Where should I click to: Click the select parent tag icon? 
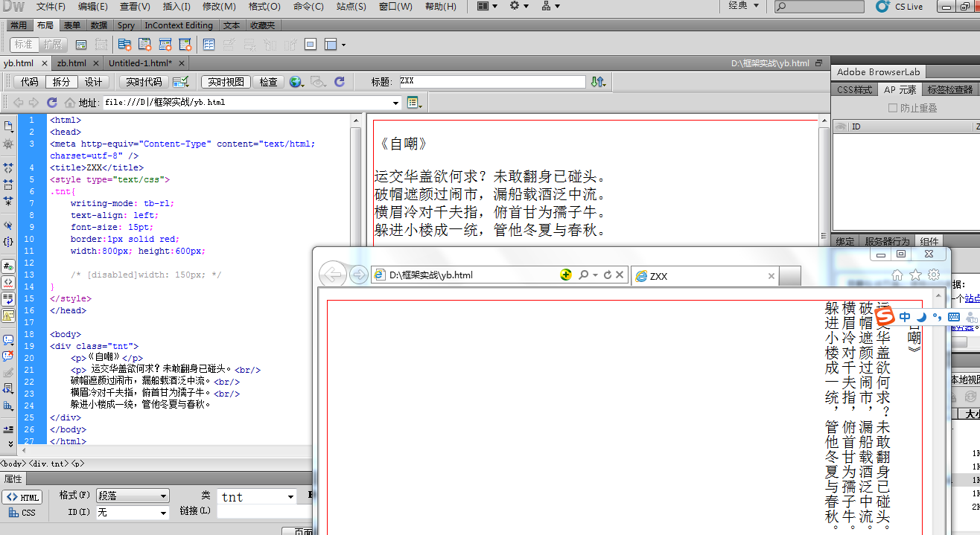8,225
